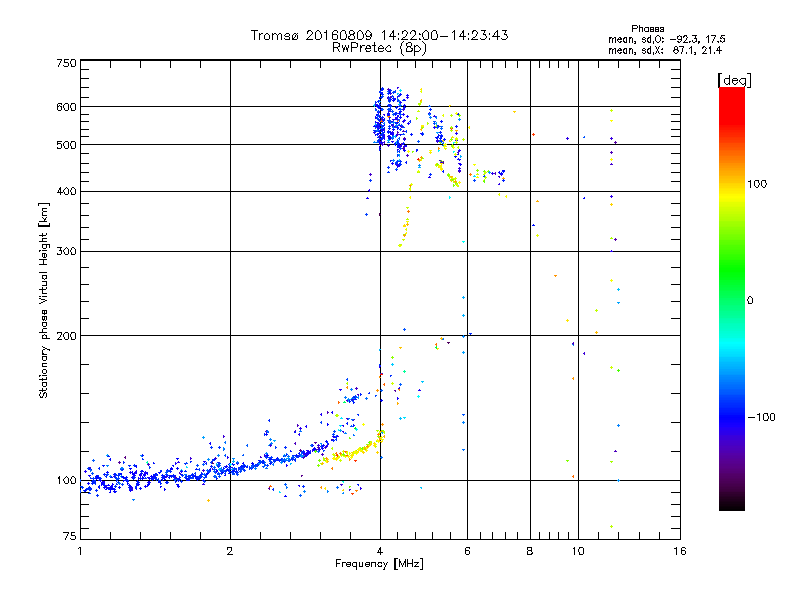
Task: Click y-axis tick label '400'
Action: tap(66, 191)
